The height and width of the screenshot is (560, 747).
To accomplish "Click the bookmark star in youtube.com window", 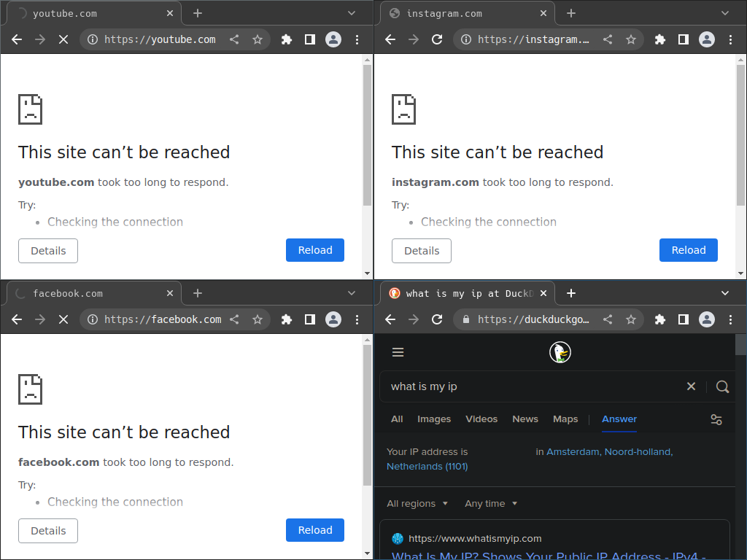I will pyautogui.click(x=258, y=39).
